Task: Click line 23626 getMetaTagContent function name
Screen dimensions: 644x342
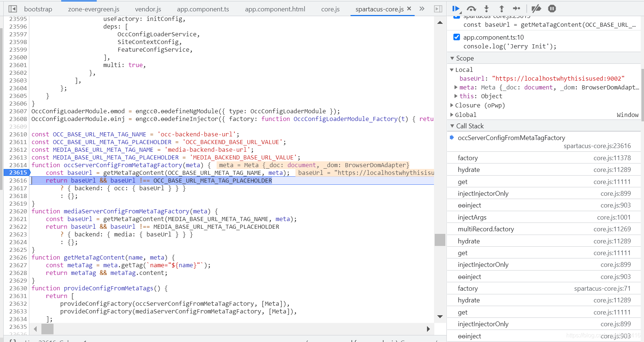Action: [94, 257]
